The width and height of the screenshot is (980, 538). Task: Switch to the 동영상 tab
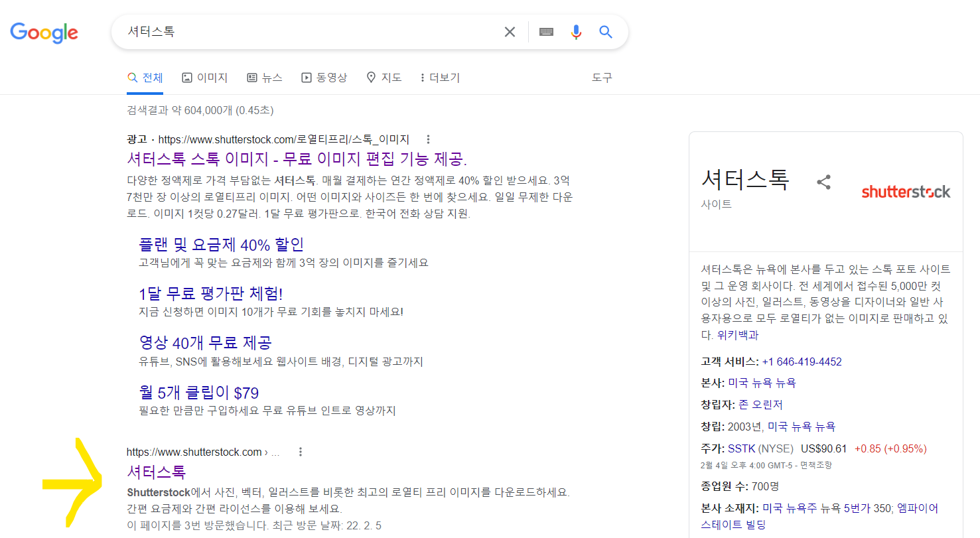pos(324,78)
